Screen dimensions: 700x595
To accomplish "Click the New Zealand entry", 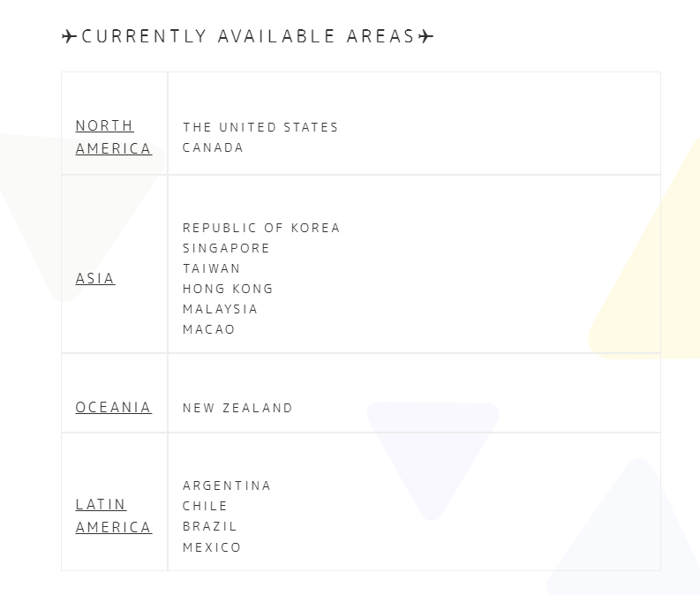I will 237,408.
